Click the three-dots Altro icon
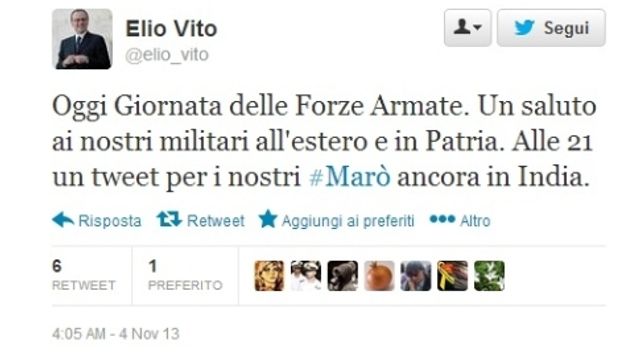This screenshot has width=640, height=360. (x=442, y=219)
